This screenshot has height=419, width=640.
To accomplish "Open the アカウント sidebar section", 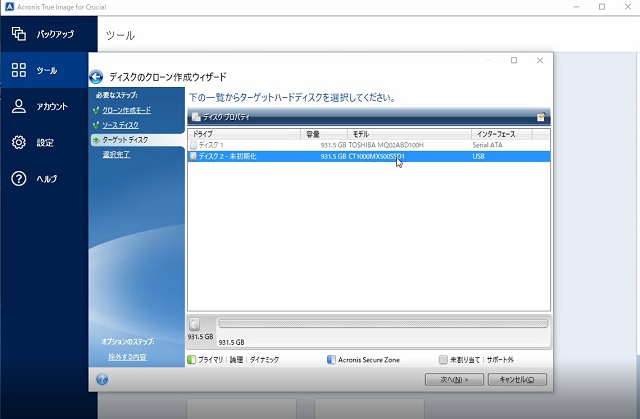I will [44, 106].
